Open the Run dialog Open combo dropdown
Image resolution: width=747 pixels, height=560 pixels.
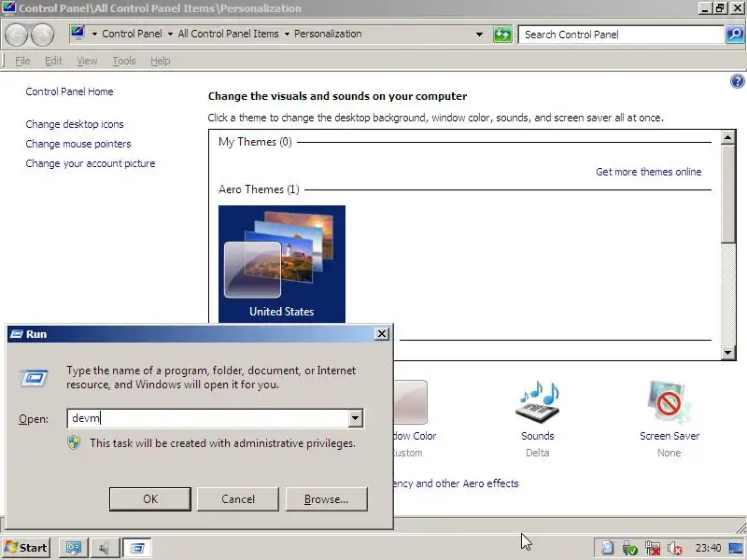pos(355,418)
